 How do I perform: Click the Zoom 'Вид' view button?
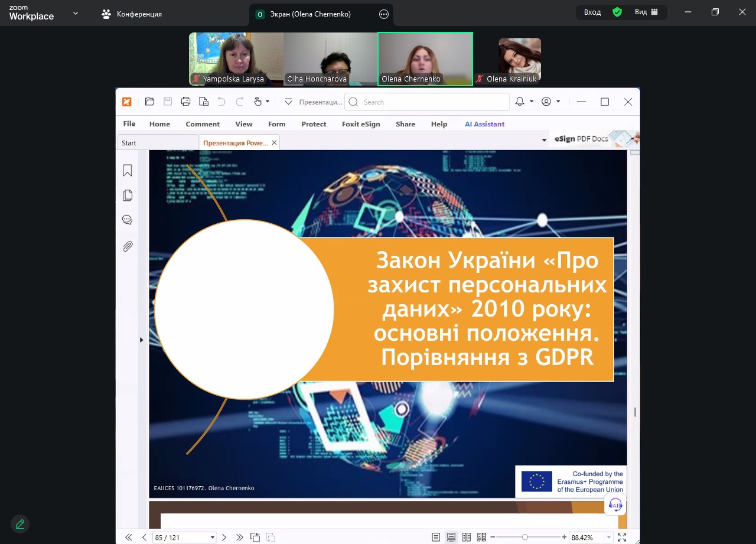coord(646,12)
